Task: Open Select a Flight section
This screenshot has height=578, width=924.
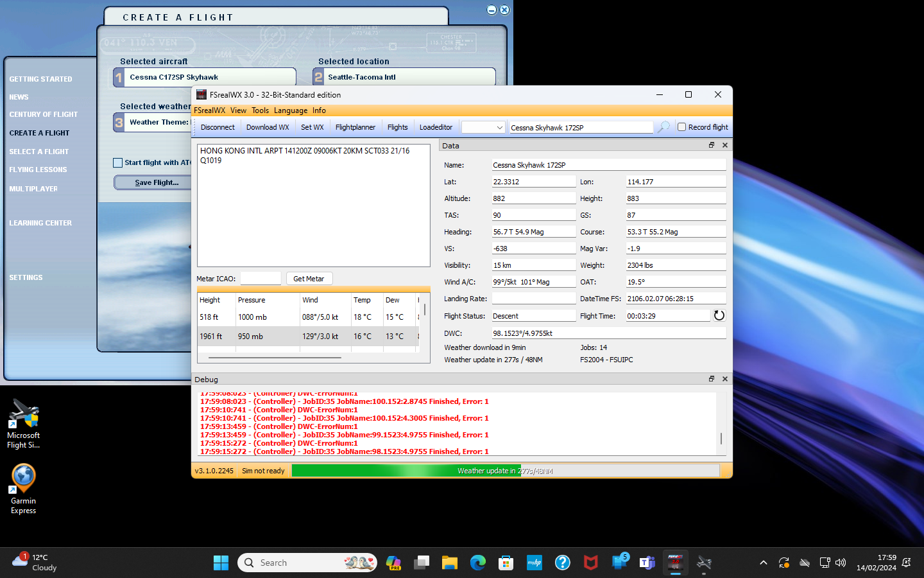Action: click(x=38, y=152)
